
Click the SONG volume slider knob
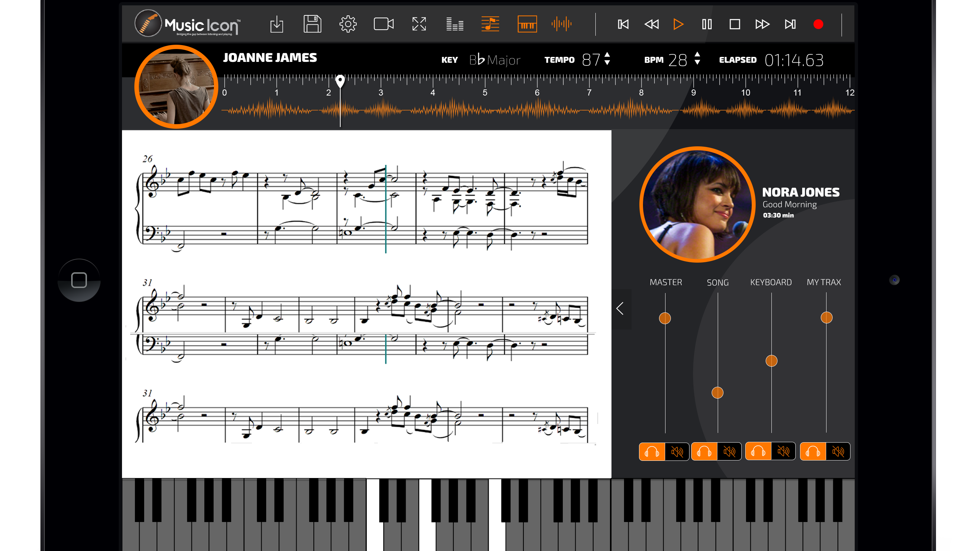(x=717, y=393)
